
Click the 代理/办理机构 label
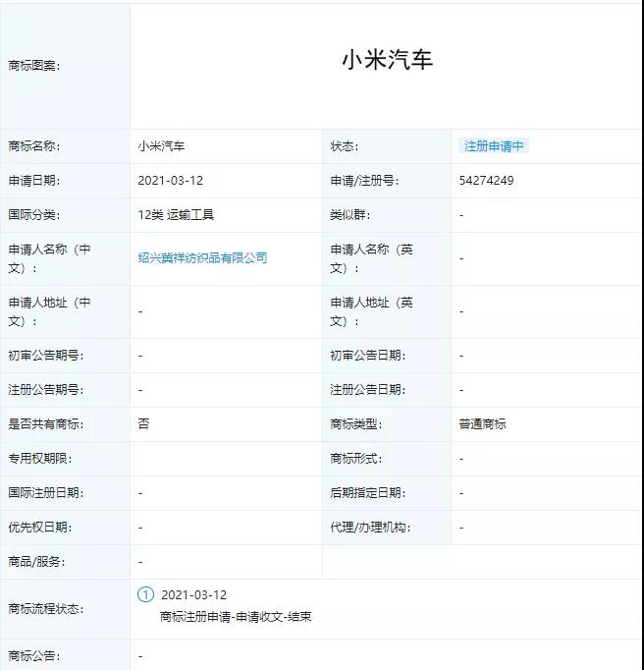point(370,527)
